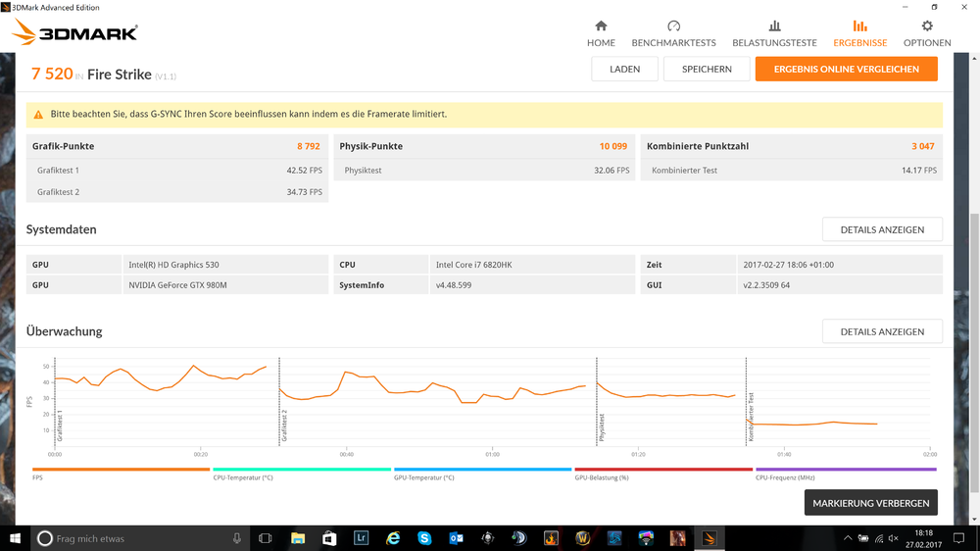Click the Home icon in navigation
The image size is (980, 551).
point(601,26)
